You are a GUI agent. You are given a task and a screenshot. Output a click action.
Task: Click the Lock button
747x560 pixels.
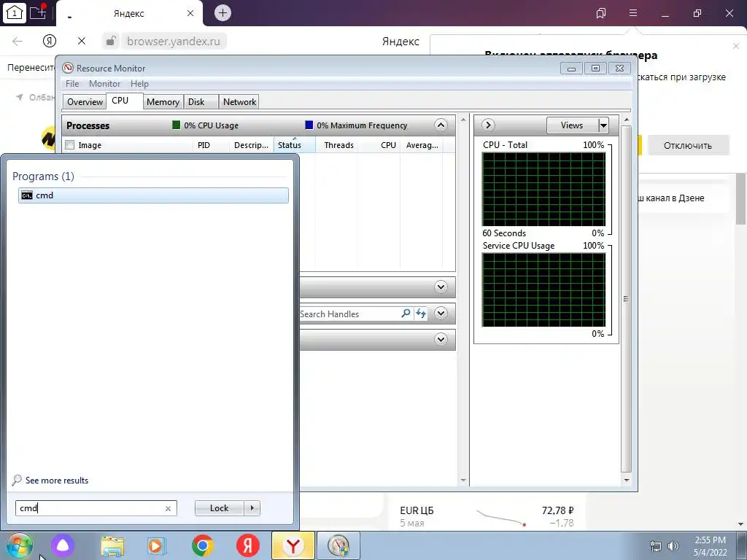pyautogui.click(x=220, y=508)
